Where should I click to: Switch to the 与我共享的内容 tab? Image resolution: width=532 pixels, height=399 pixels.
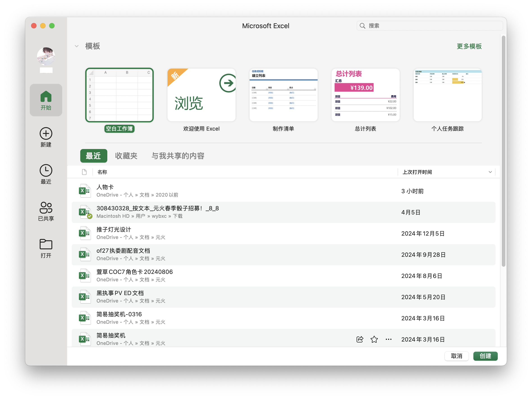point(178,156)
